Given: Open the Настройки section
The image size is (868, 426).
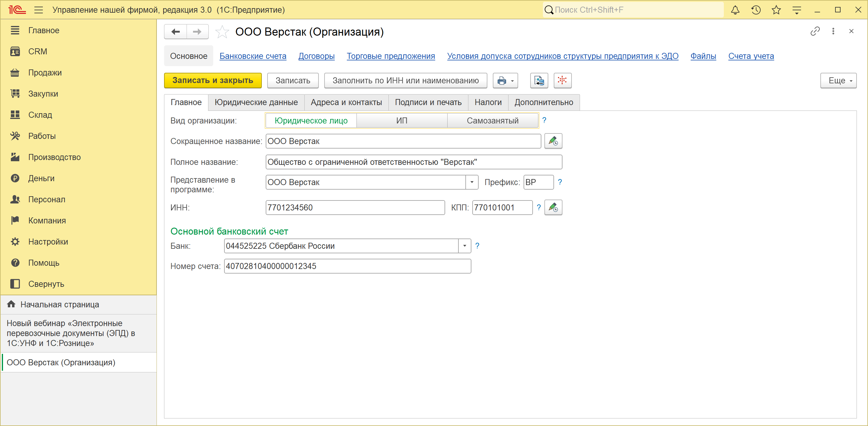Looking at the screenshot, I should 79,242.
